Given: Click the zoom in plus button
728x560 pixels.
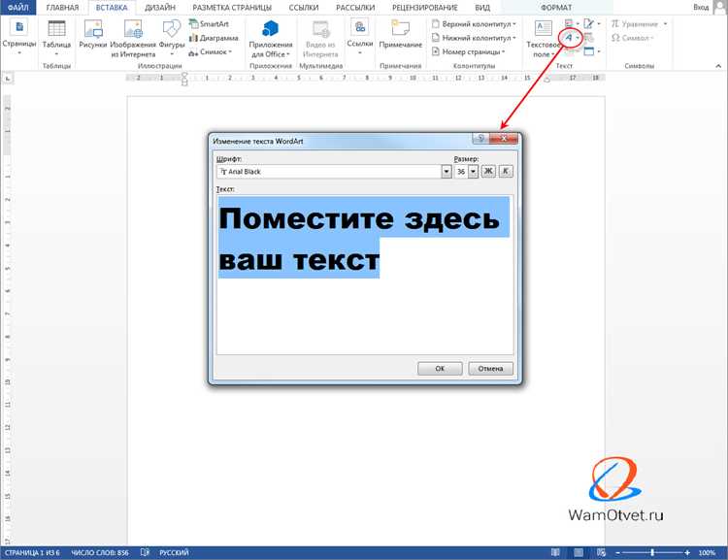Looking at the screenshot, I should point(687,553).
